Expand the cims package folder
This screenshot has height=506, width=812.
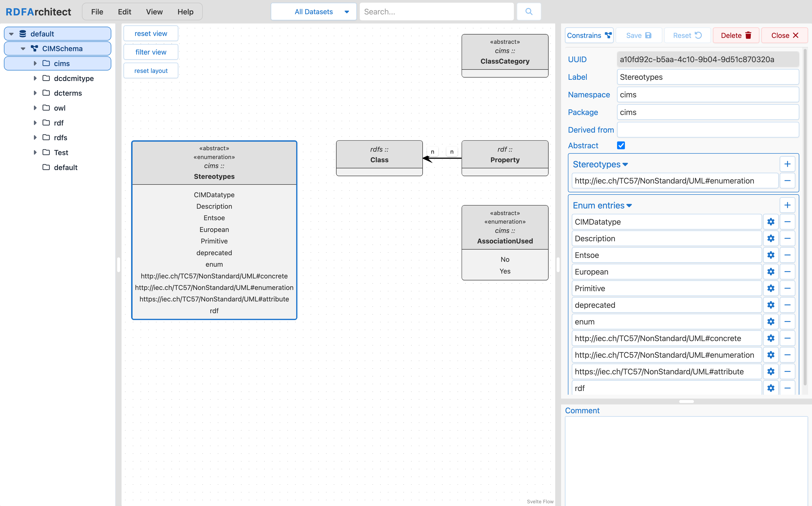point(35,63)
